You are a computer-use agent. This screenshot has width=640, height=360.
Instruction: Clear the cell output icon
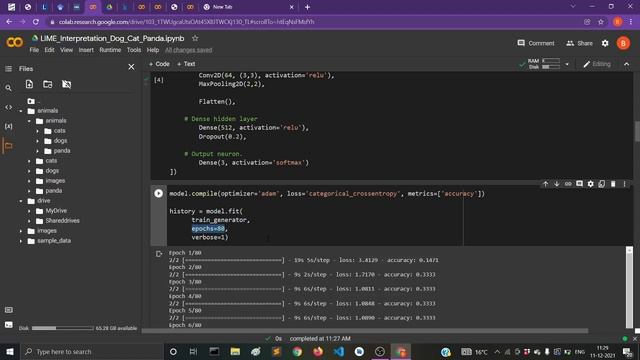pyautogui.click(x=159, y=254)
